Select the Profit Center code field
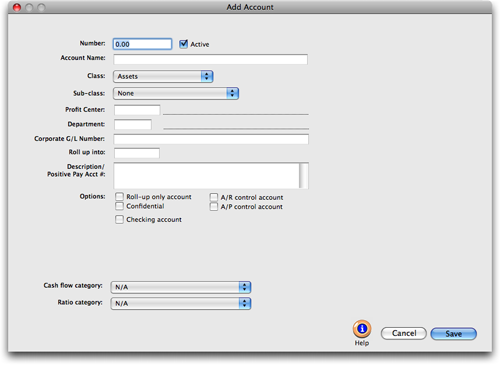The width and height of the screenshot is (500, 365). point(137,110)
